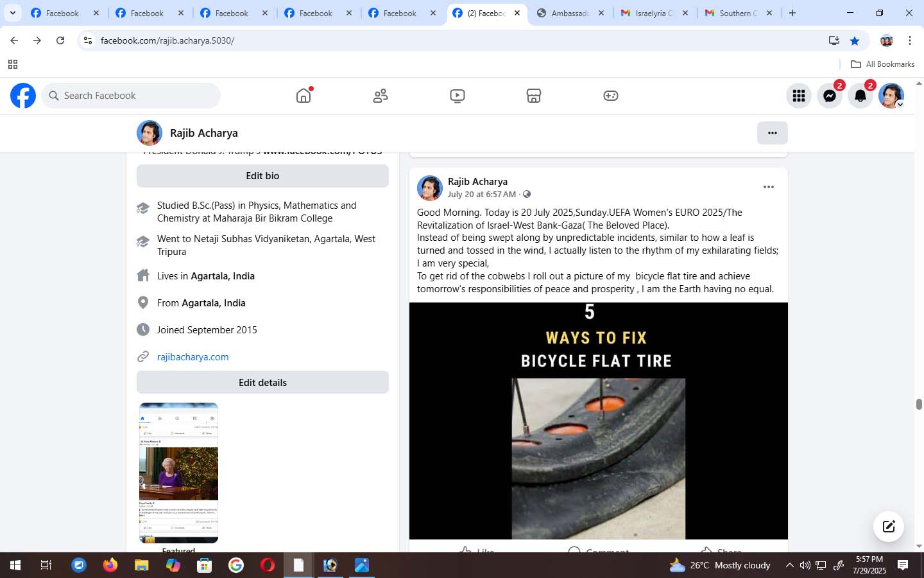Click the post author profile picture
This screenshot has height=578, width=924.
430,188
